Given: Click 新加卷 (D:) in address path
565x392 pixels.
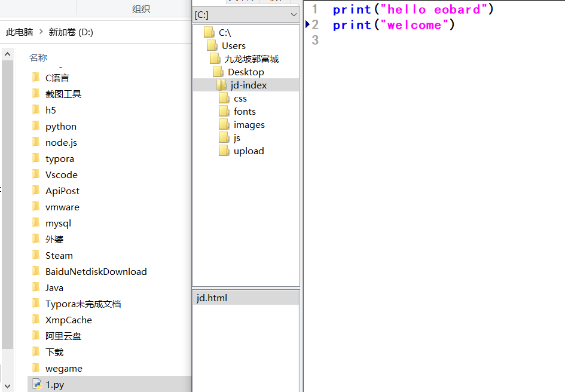Looking at the screenshot, I should (71, 32).
